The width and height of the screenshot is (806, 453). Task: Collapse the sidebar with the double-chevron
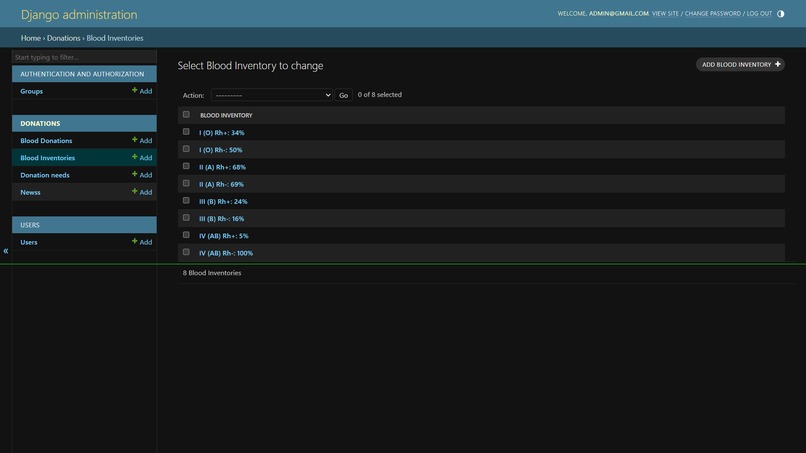6,251
